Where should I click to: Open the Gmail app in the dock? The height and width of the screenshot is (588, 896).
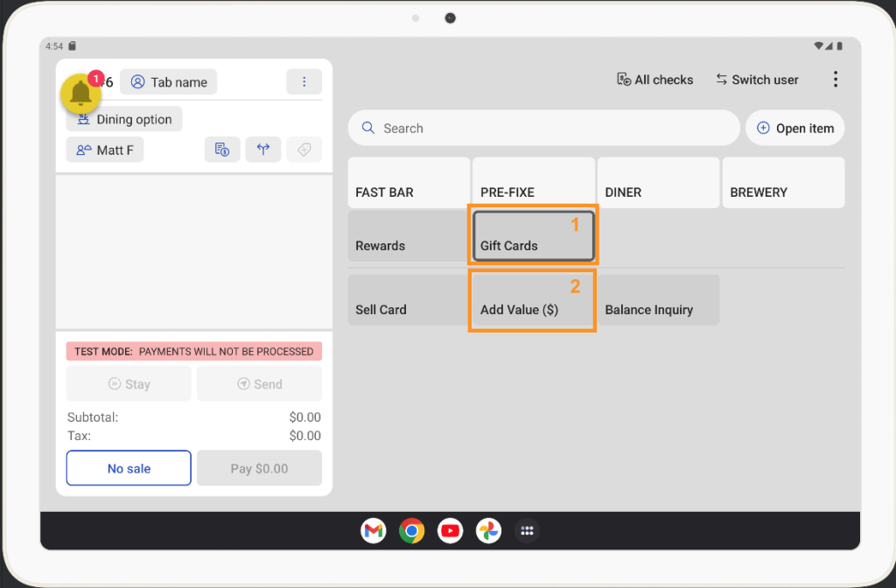pos(374,530)
